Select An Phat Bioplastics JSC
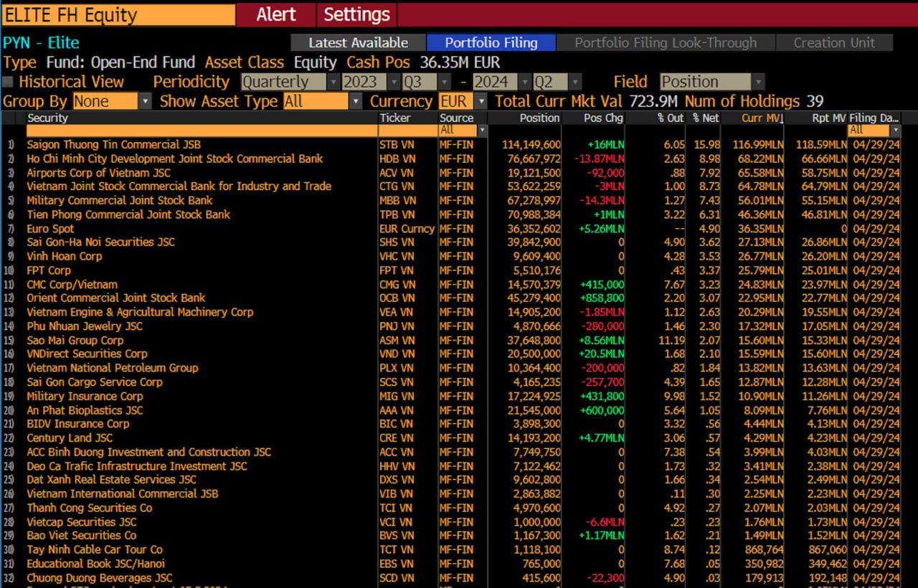Screen dimensions: 918x588 tap(85, 410)
